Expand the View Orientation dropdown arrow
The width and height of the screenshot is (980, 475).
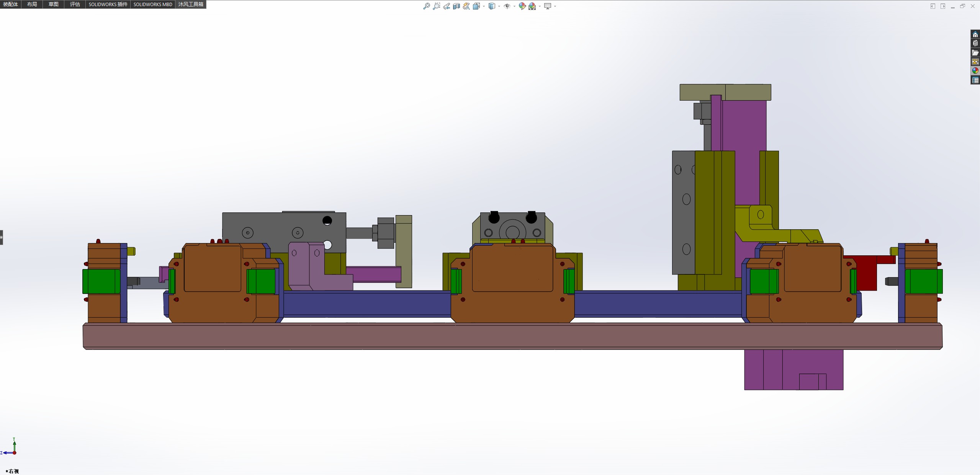coord(484,6)
